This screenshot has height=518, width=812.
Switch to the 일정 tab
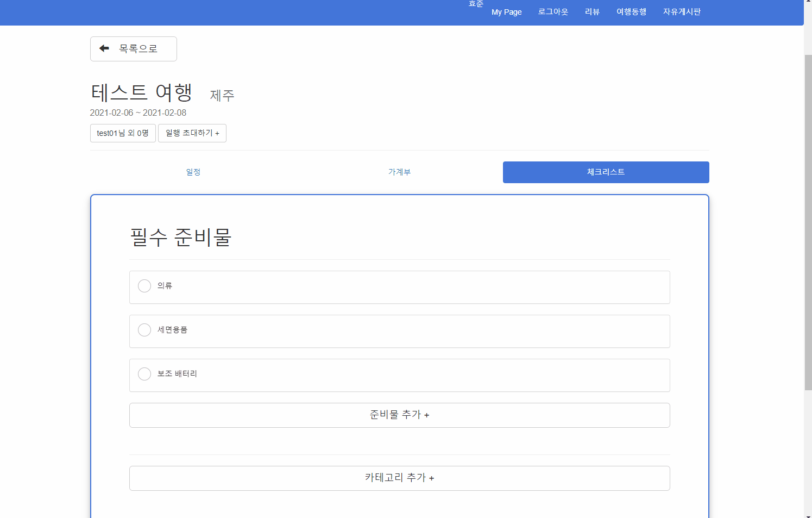[x=193, y=172]
